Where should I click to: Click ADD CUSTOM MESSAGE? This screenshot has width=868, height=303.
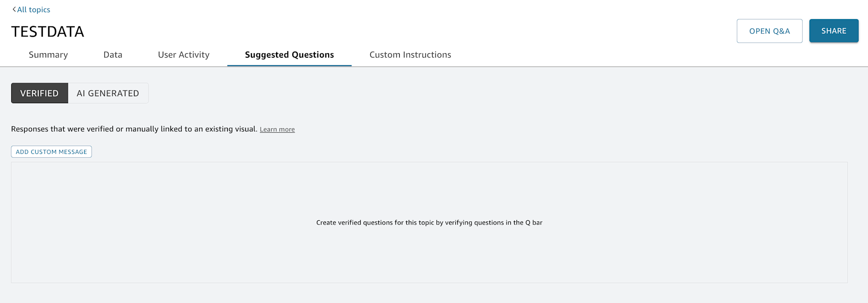(51, 152)
